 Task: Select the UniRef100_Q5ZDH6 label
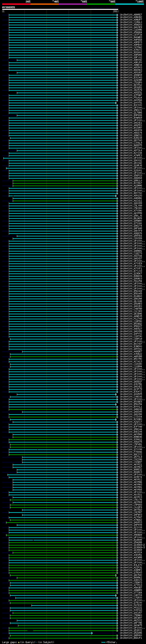click(x=131, y=633)
